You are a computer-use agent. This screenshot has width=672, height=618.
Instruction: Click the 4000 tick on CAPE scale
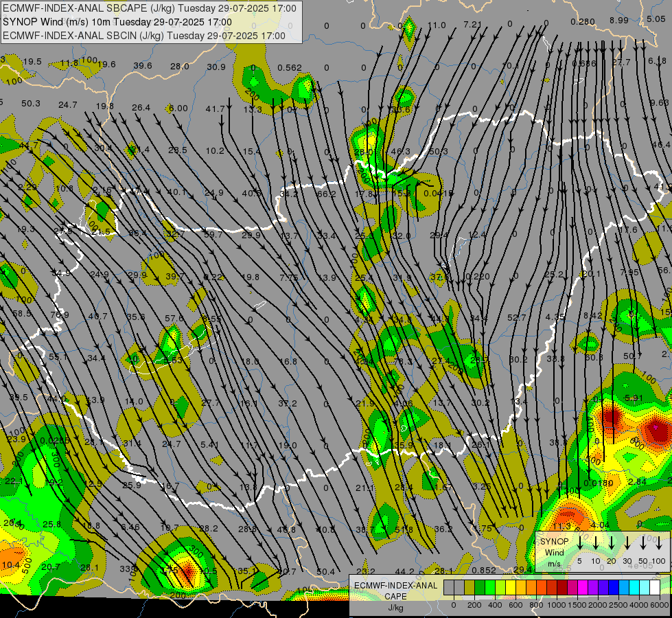pyautogui.click(x=639, y=605)
